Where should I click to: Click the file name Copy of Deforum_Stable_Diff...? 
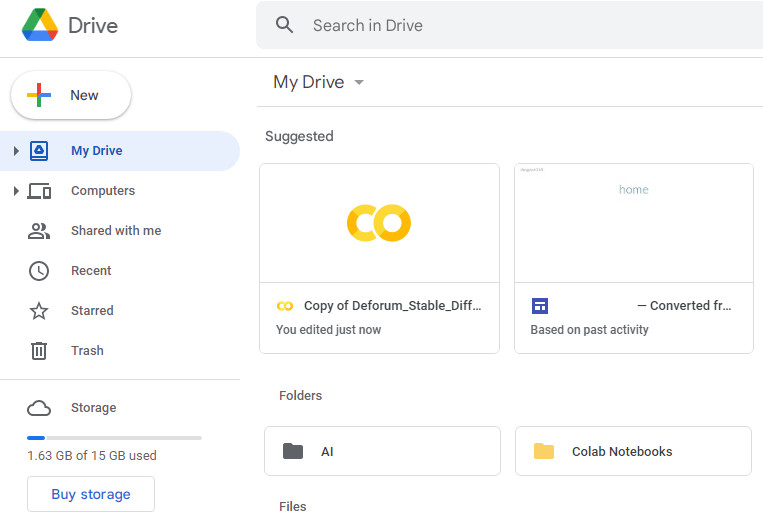coord(392,306)
